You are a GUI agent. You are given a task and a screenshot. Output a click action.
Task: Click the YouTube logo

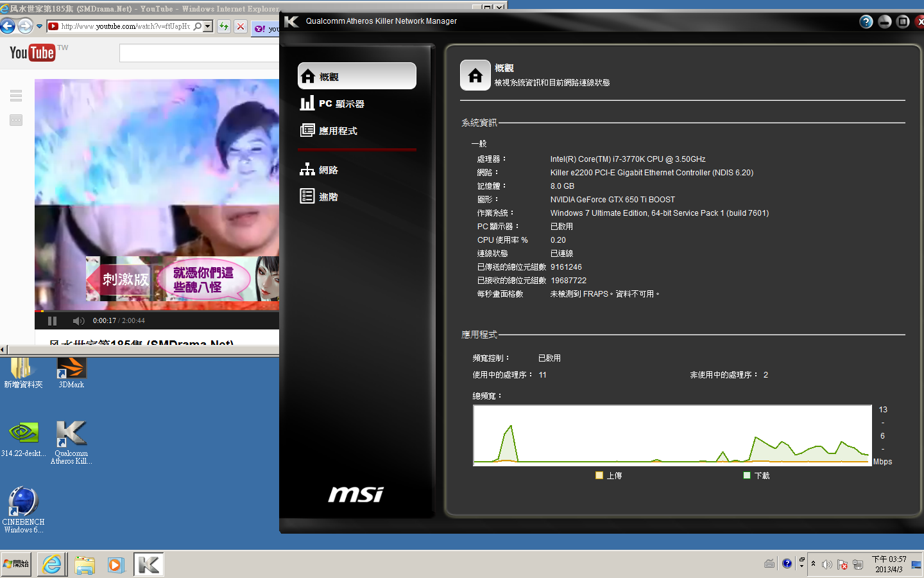32,53
